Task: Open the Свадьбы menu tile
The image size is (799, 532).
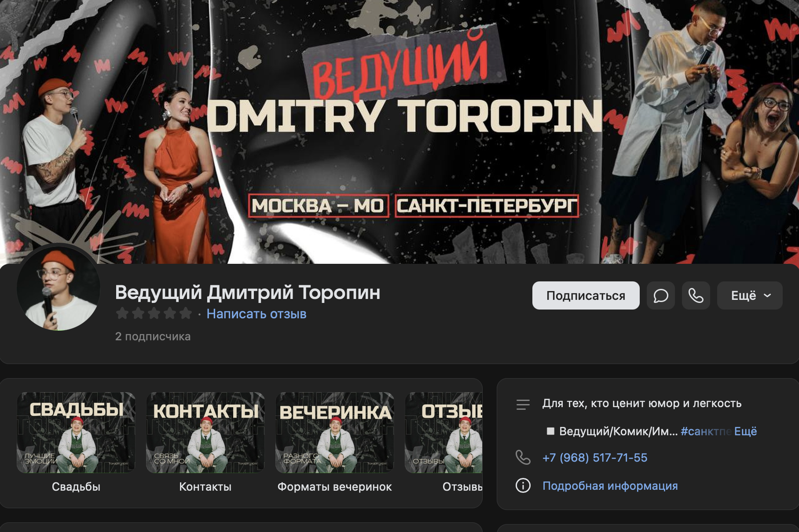Action: click(x=76, y=443)
